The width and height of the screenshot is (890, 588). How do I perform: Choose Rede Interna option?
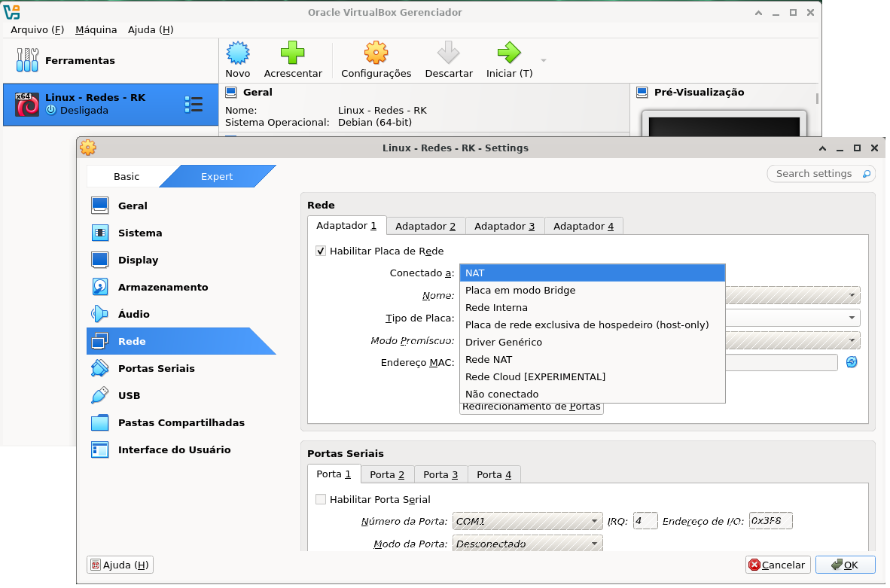tap(592, 308)
